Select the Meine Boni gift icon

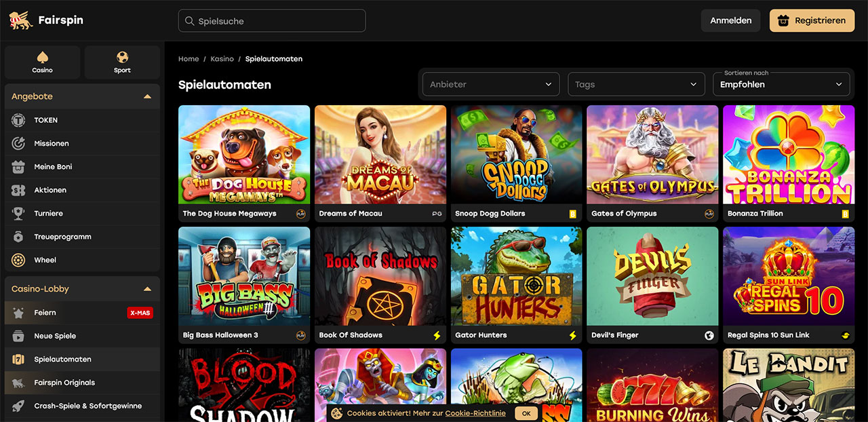coord(19,167)
